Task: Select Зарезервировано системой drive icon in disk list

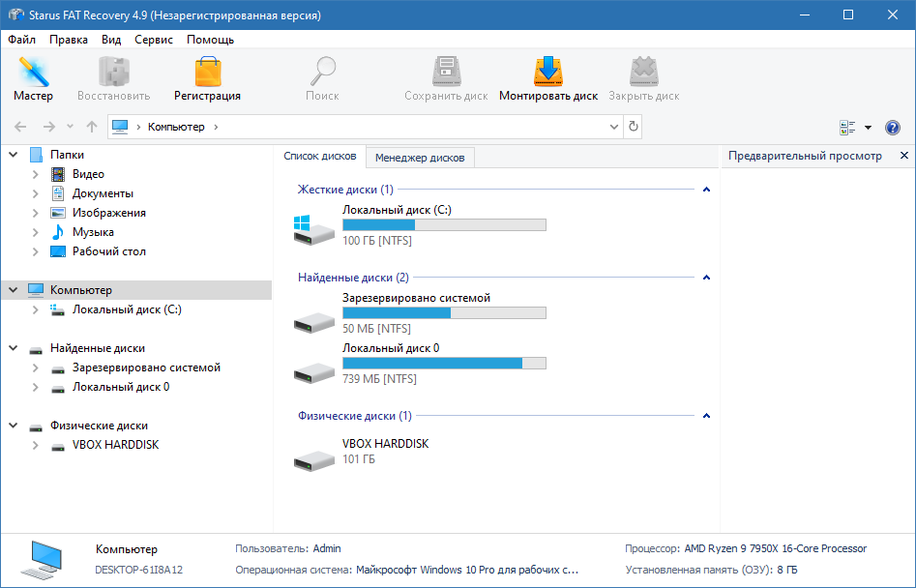Action: point(313,321)
